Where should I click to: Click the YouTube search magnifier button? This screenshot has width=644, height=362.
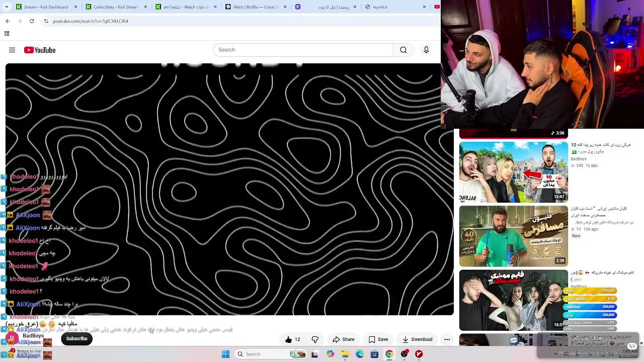404,50
